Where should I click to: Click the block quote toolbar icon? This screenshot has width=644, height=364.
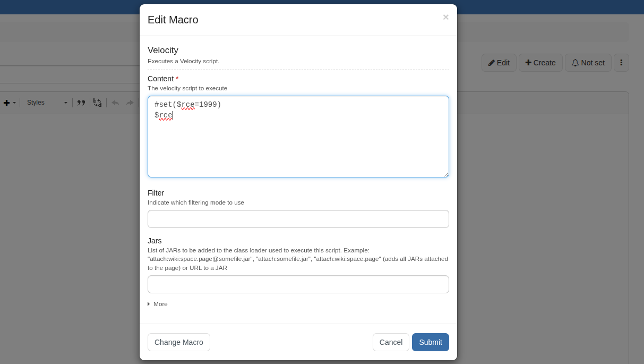(81, 103)
